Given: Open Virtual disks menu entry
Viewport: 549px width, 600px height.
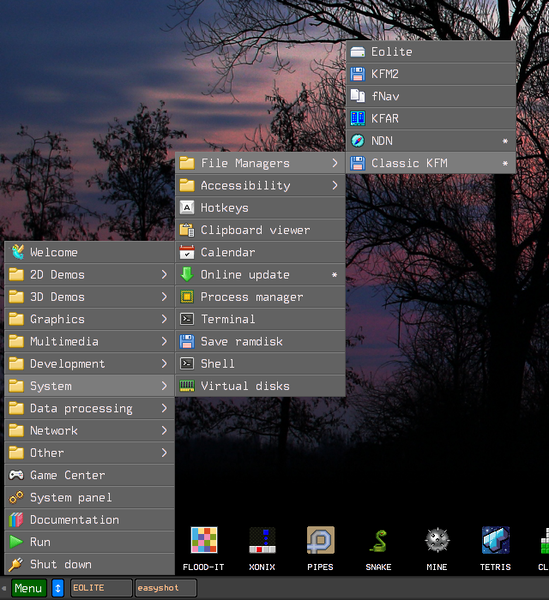Looking at the screenshot, I should tap(260, 386).
